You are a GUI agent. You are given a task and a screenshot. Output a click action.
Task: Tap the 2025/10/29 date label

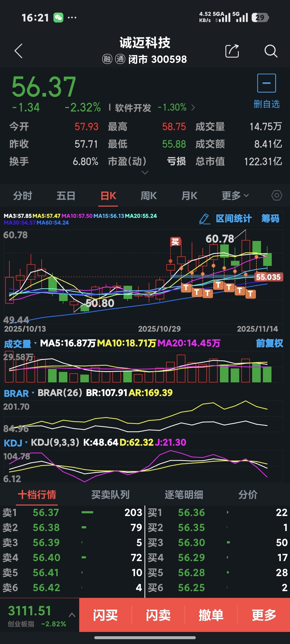click(x=160, y=329)
